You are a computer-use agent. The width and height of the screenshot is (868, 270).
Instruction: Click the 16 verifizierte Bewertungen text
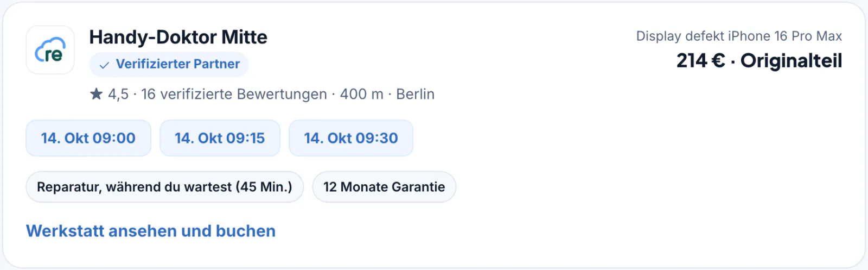click(234, 94)
